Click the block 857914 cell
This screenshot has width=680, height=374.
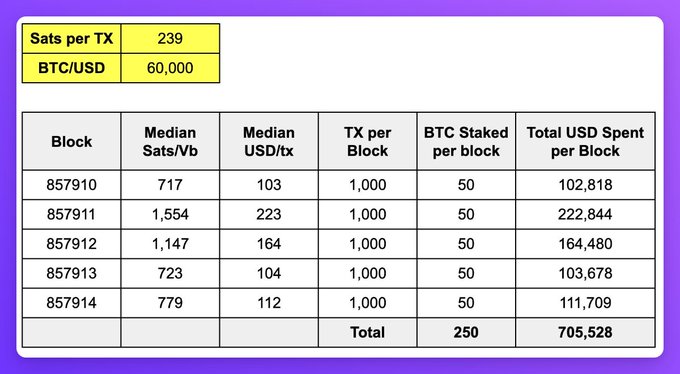pos(72,303)
